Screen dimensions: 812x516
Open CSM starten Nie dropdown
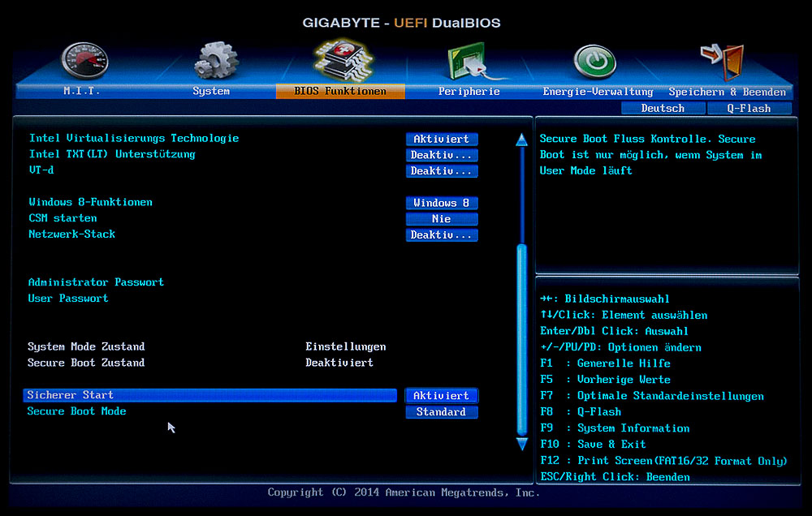pos(441,219)
